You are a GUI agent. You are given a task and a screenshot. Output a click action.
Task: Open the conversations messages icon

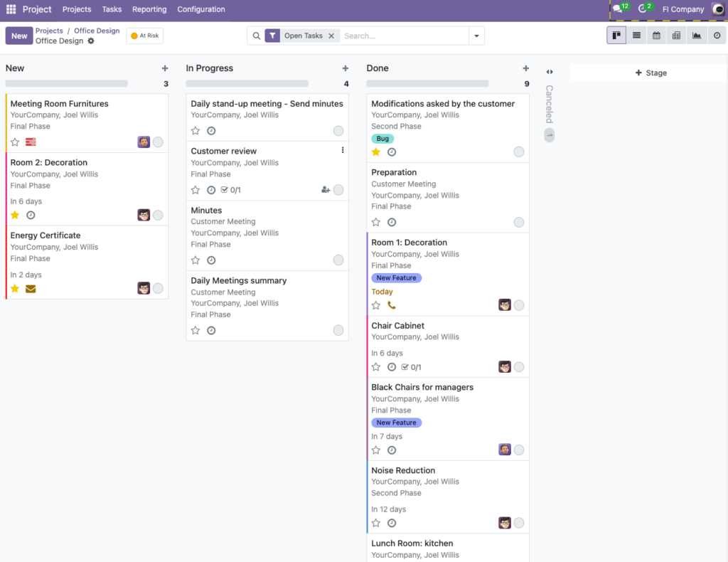coord(617,9)
